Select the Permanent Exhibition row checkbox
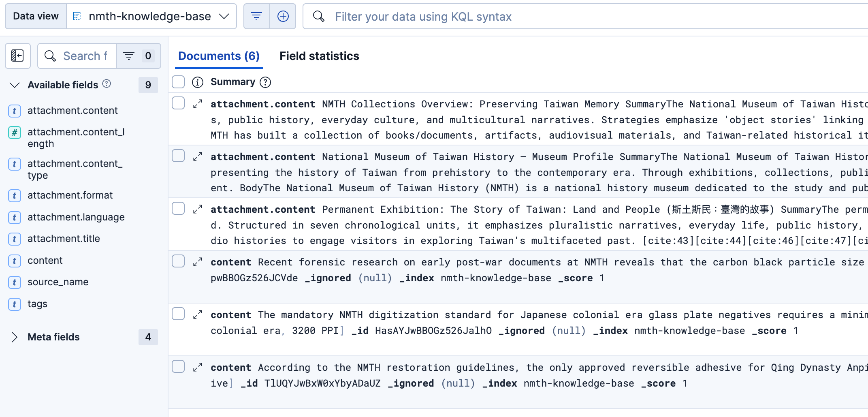The height and width of the screenshot is (417, 868). click(x=178, y=209)
